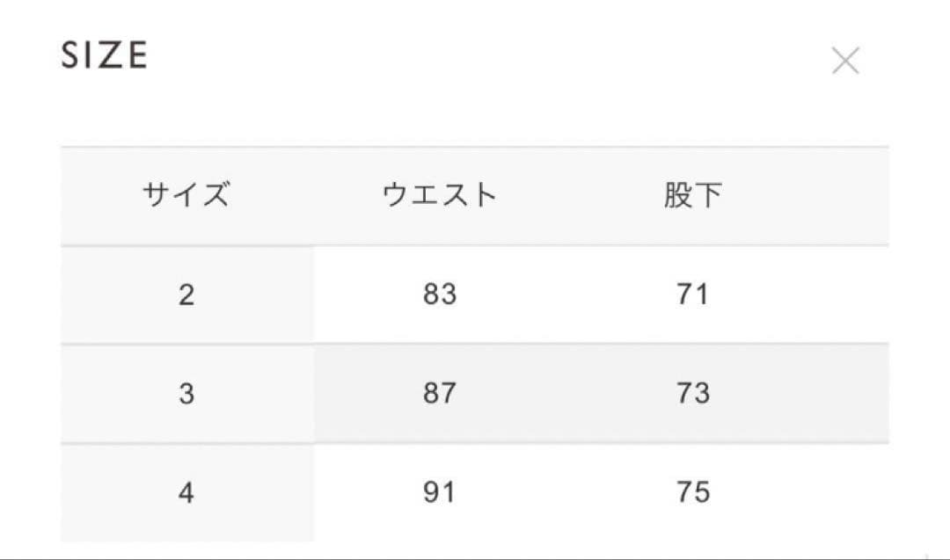Click size 4 in the size column

[x=187, y=492]
